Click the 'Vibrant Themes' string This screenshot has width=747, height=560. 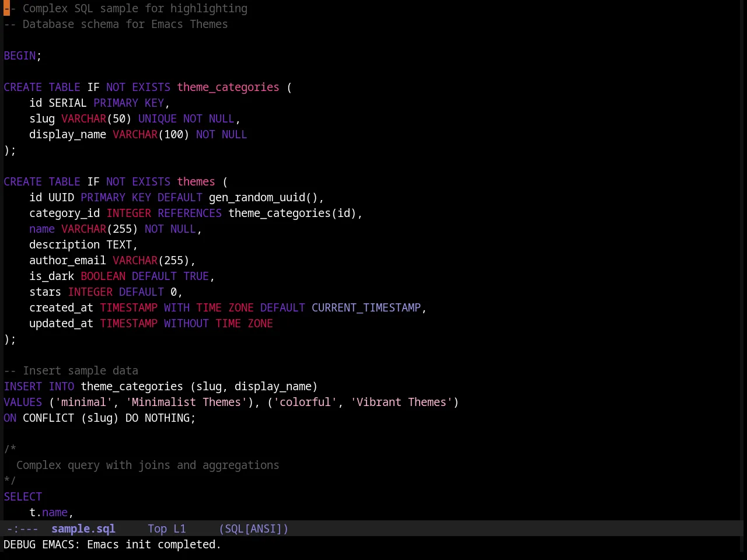click(402, 402)
